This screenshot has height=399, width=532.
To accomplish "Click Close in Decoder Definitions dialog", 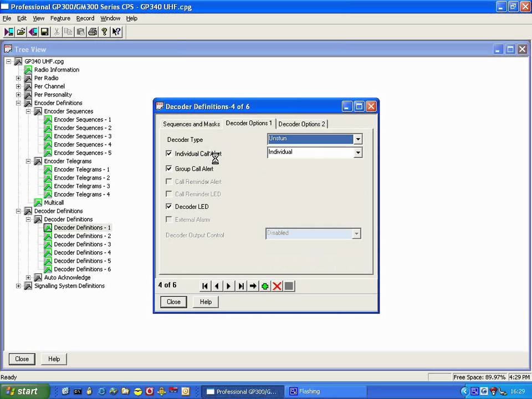I will click(x=173, y=301).
